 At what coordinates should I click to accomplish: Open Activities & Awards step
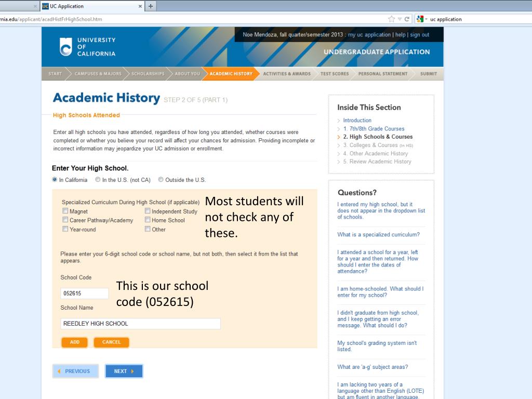pyautogui.click(x=287, y=74)
